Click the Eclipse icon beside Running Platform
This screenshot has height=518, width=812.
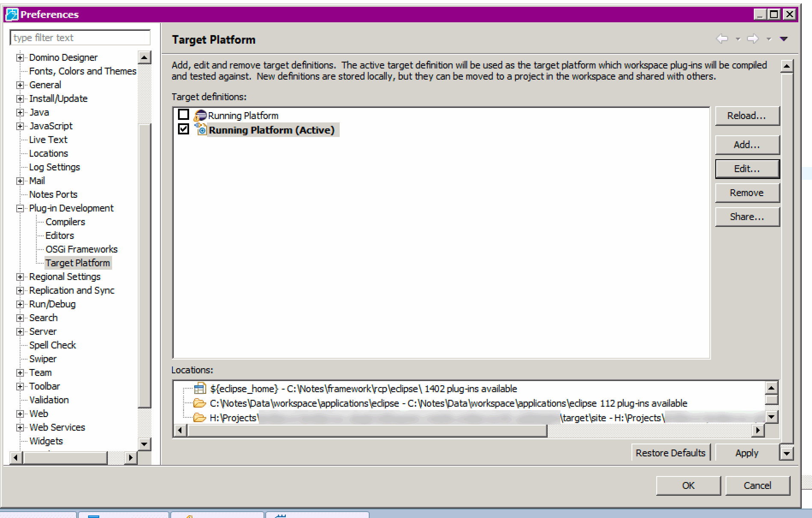coord(200,116)
